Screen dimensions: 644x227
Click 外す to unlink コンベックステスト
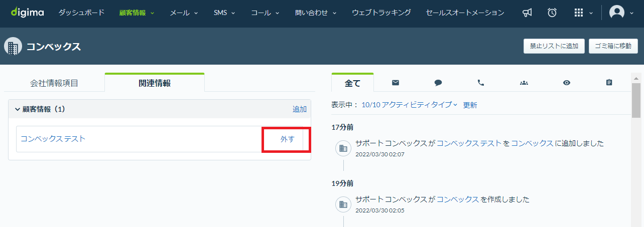(288, 139)
